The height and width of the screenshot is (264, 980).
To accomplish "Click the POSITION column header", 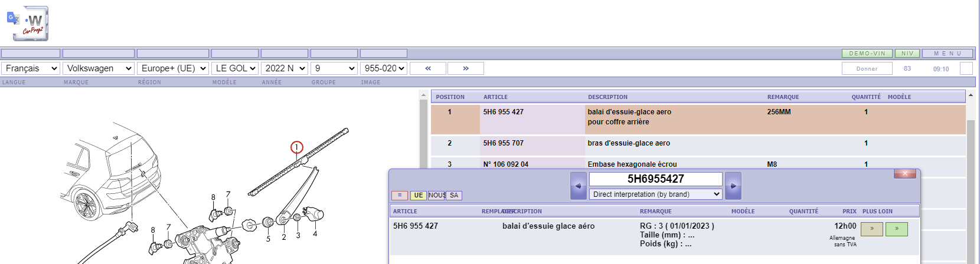I will point(450,97).
